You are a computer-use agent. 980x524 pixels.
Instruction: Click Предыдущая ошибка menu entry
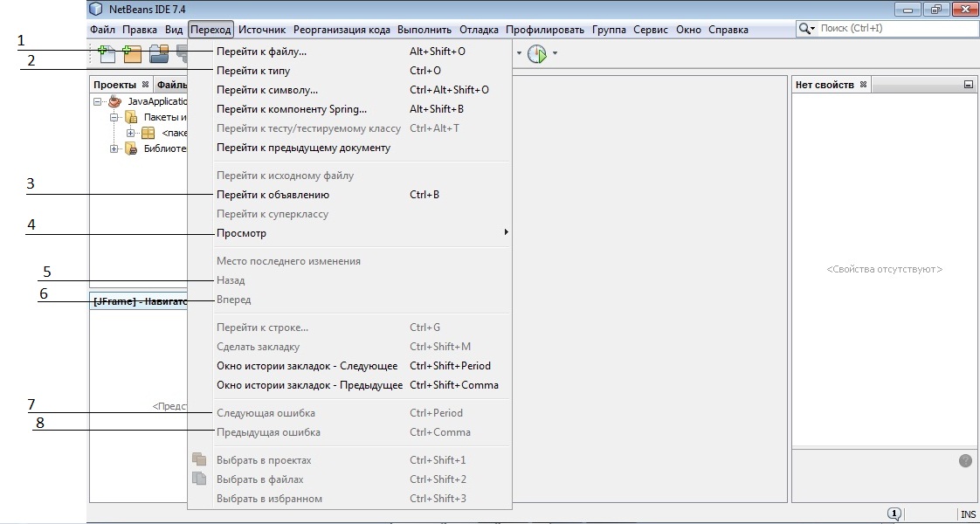click(349, 432)
